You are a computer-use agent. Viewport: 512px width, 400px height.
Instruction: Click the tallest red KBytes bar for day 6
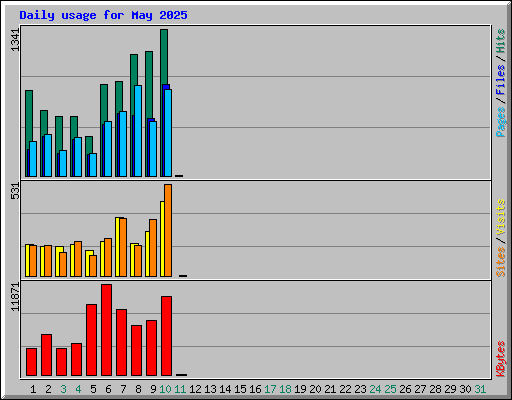pyautogui.click(x=107, y=330)
